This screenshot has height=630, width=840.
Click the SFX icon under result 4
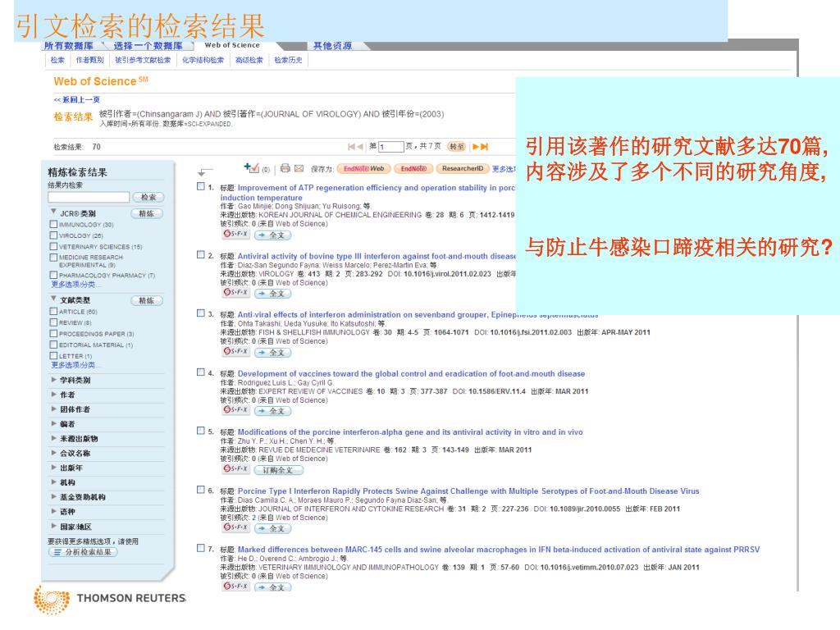pyautogui.click(x=235, y=410)
